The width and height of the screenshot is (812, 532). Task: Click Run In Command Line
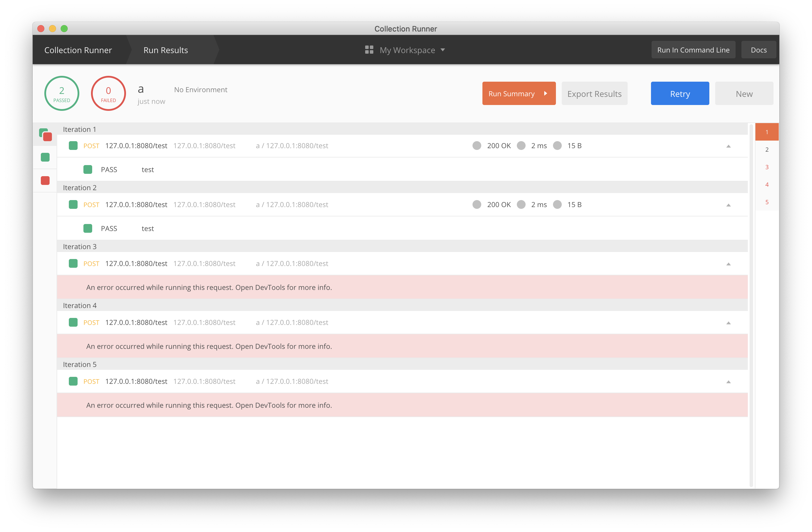click(693, 50)
